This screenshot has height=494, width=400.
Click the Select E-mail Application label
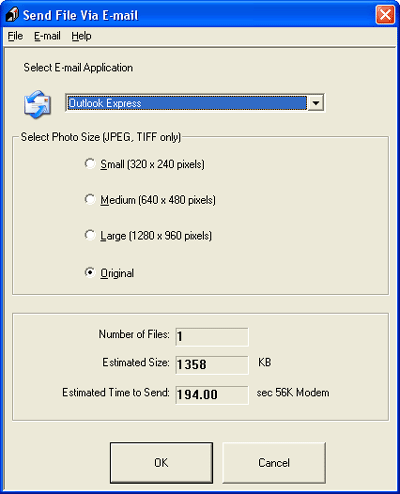(x=78, y=68)
